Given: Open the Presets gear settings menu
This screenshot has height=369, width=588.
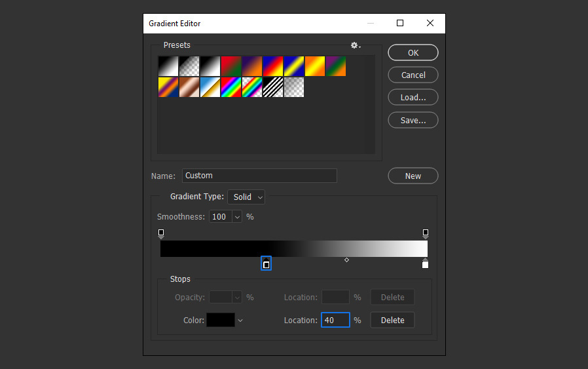Looking at the screenshot, I should pos(356,45).
